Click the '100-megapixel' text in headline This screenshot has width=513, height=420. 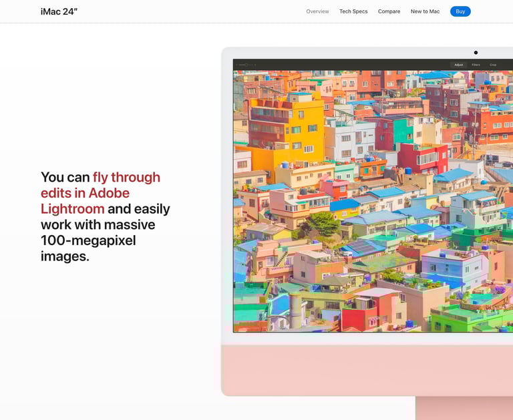point(88,240)
